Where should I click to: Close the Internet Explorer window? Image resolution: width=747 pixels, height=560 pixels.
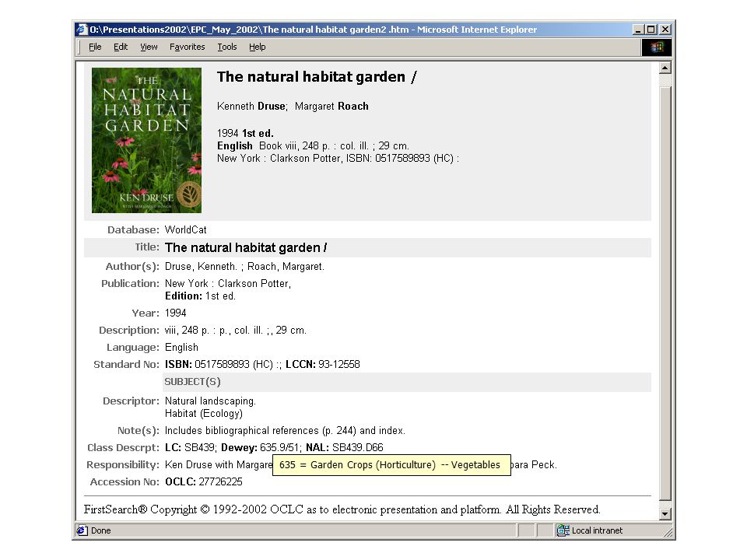pyautogui.click(x=665, y=30)
